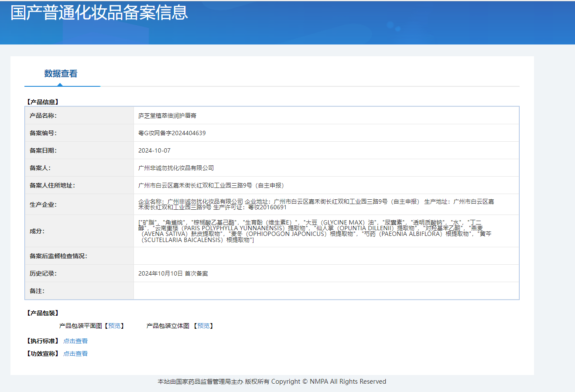
Task: Click the empty 备注 value cell
Action: (x=326, y=291)
